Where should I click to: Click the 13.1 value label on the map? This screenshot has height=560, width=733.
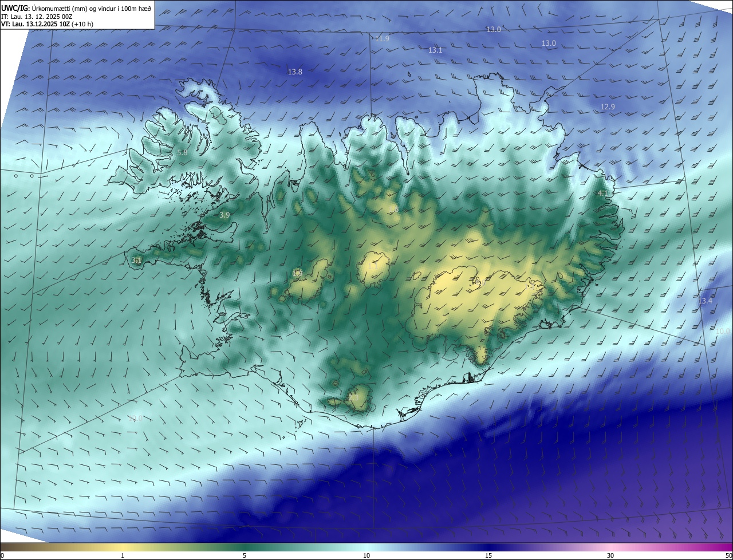pyautogui.click(x=435, y=50)
